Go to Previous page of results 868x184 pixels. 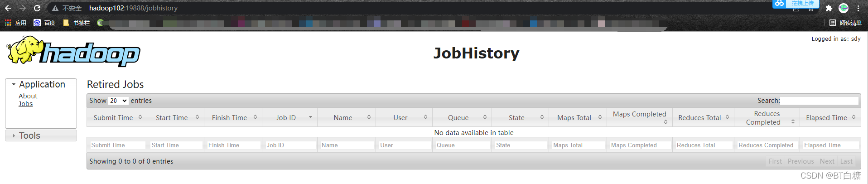coord(800,161)
